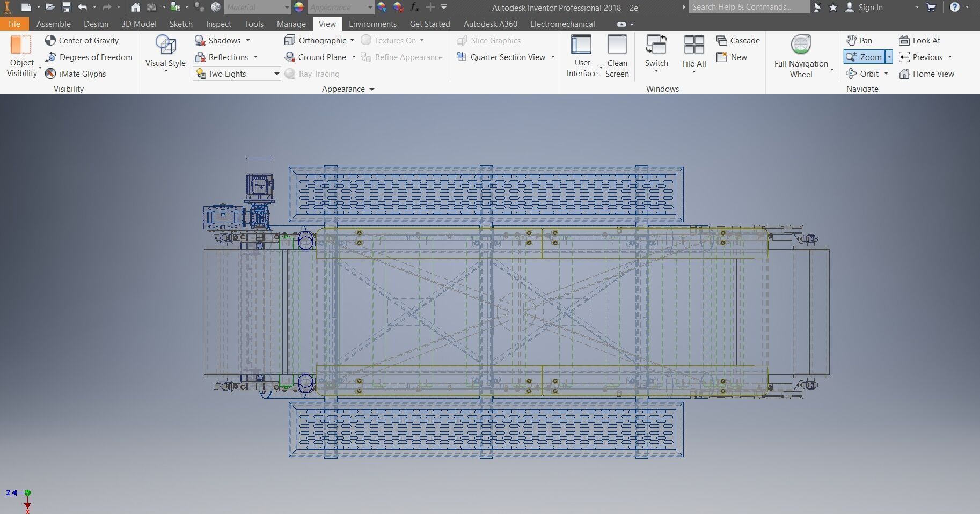
Task: Switch to the 3D Model tab
Action: tap(138, 24)
